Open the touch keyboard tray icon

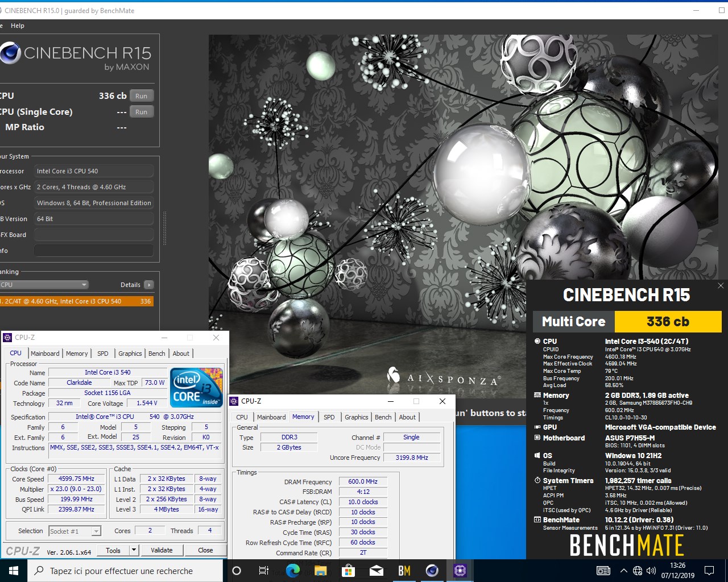pos(603,571)
